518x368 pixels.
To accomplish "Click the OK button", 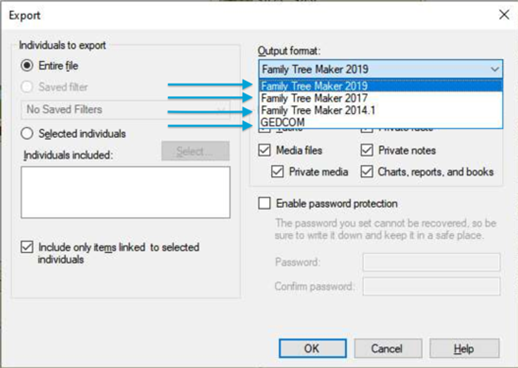I will (x=313, y=349).
